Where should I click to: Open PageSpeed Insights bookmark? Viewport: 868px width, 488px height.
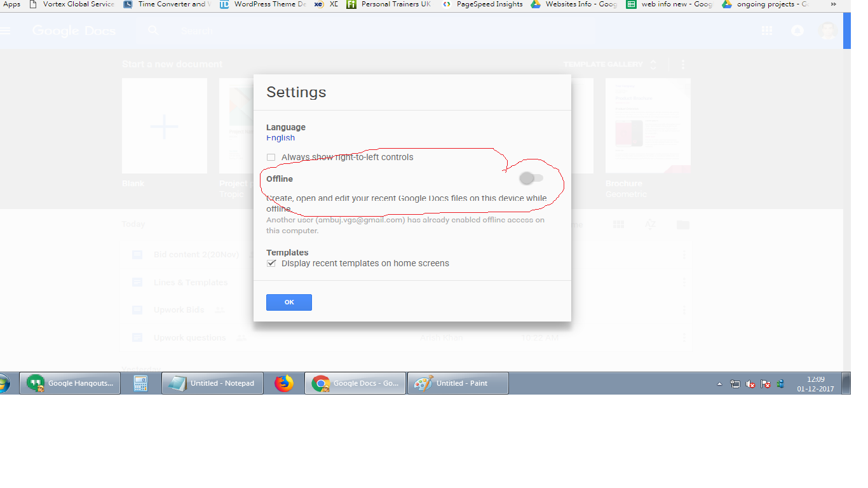point(482,4)
